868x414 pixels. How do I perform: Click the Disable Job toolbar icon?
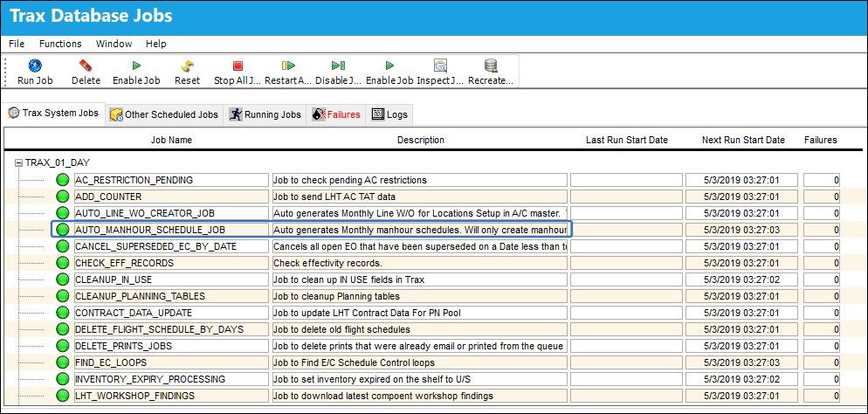coord(339,66)
